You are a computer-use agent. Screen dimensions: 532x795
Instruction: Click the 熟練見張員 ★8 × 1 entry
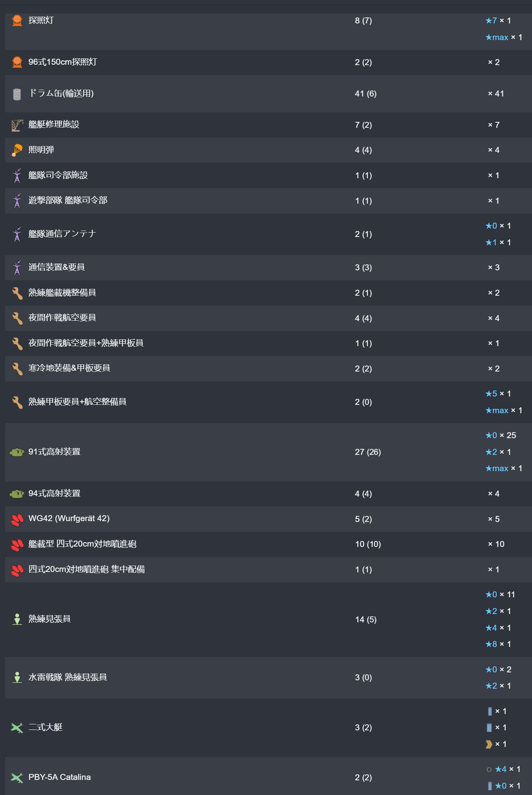(x=498, y=644)
